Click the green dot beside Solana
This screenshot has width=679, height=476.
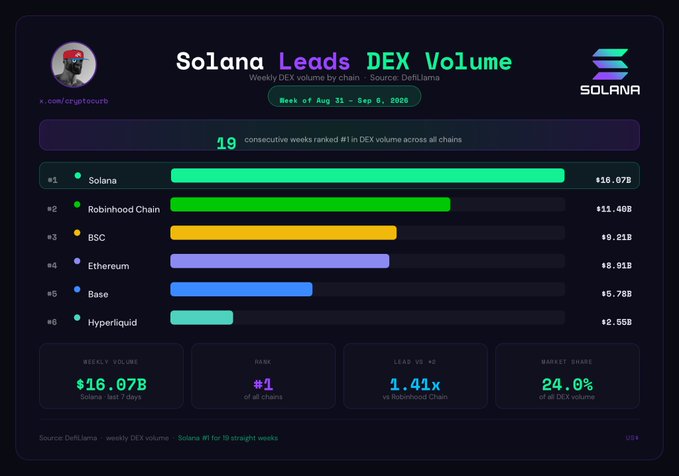[x=78, y=175]
